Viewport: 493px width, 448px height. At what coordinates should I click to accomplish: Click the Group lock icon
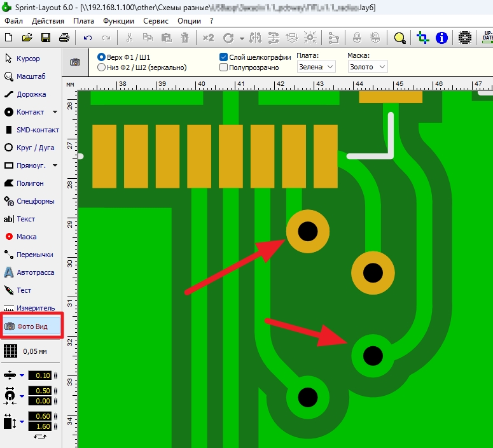point(357,38)
